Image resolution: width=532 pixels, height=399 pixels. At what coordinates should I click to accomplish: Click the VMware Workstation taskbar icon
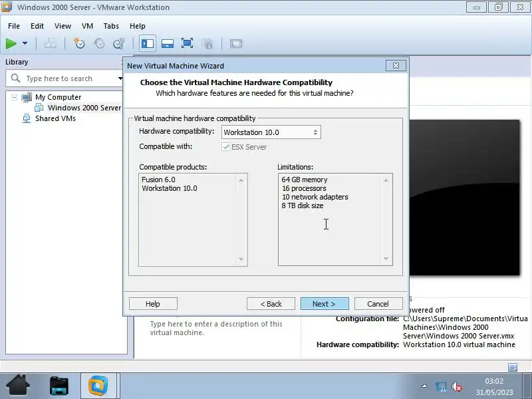point(98,386)
